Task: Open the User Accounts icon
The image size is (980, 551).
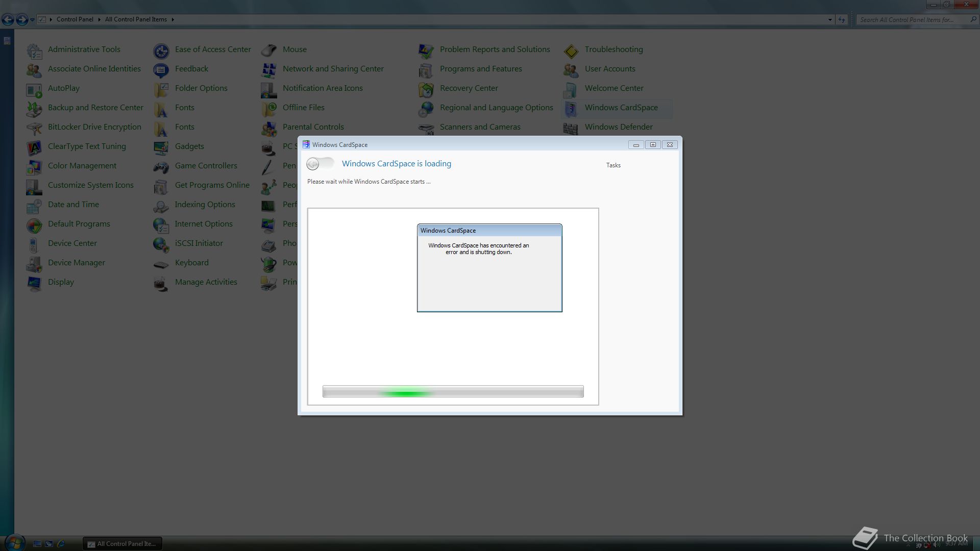Action: [571, 70]
